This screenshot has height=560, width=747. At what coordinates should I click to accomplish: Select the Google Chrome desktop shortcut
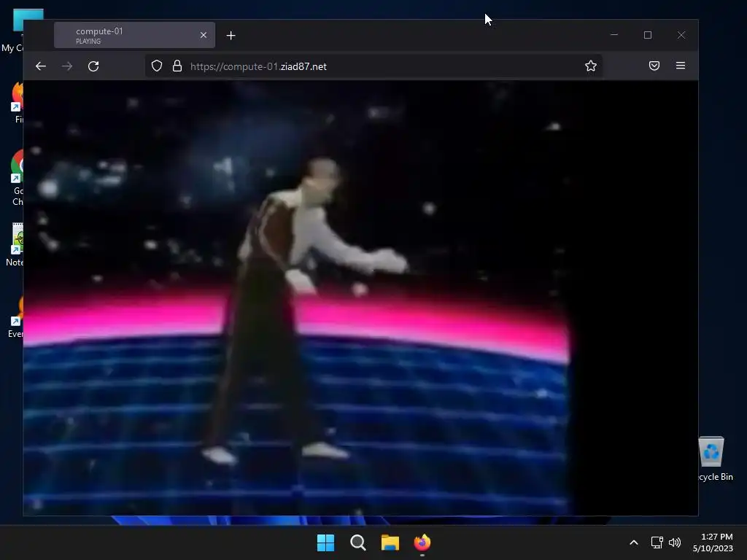pos(16,178)
